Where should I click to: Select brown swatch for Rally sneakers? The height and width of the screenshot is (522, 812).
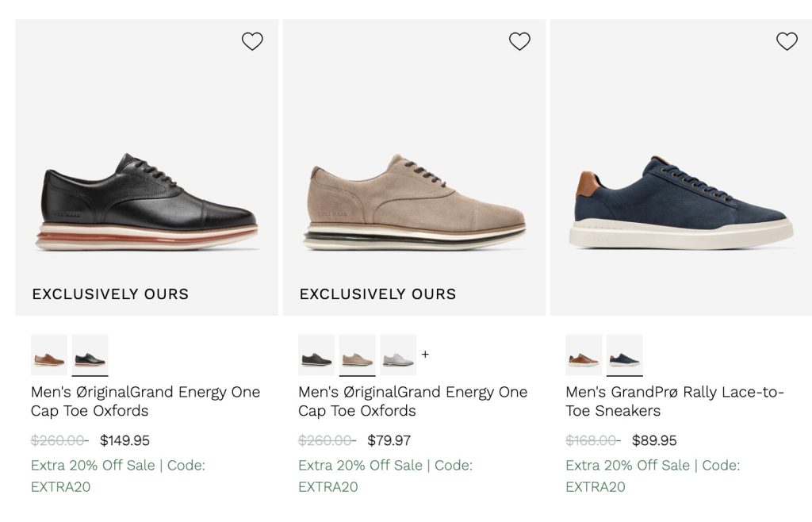[x=584, y=355]
